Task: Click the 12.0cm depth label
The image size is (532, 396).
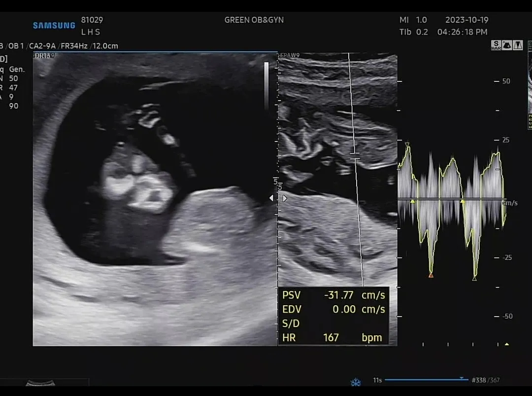Action: tap(105, 46)
